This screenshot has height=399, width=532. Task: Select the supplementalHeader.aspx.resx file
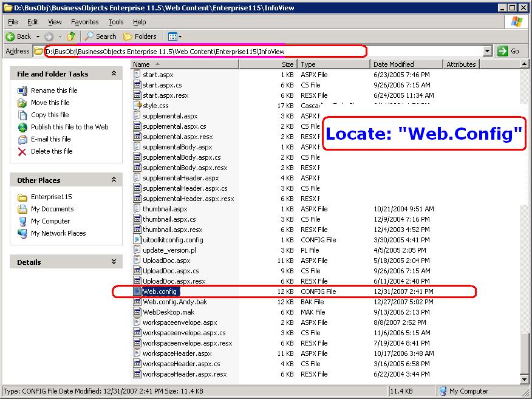(x=188, y=199)
